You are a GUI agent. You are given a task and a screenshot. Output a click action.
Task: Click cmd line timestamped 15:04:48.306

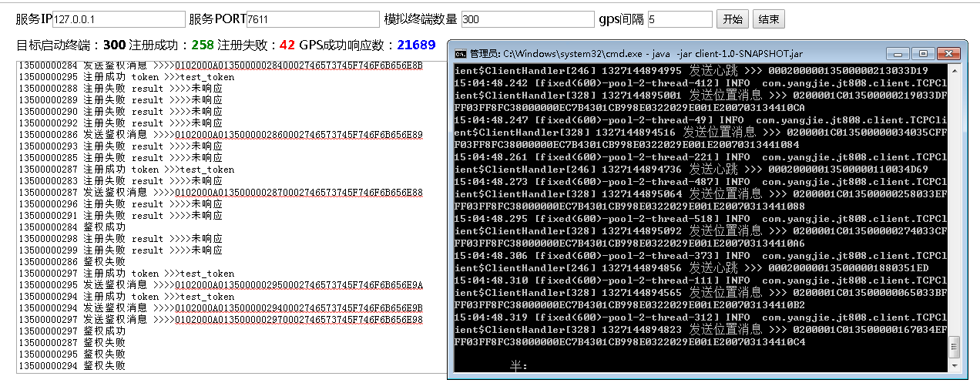701,256
